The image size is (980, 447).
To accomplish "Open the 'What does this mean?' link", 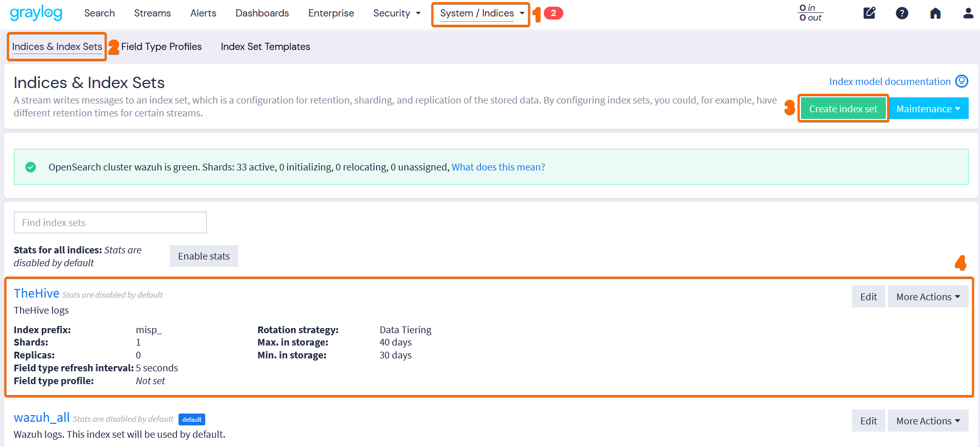I will coord(498,167).
